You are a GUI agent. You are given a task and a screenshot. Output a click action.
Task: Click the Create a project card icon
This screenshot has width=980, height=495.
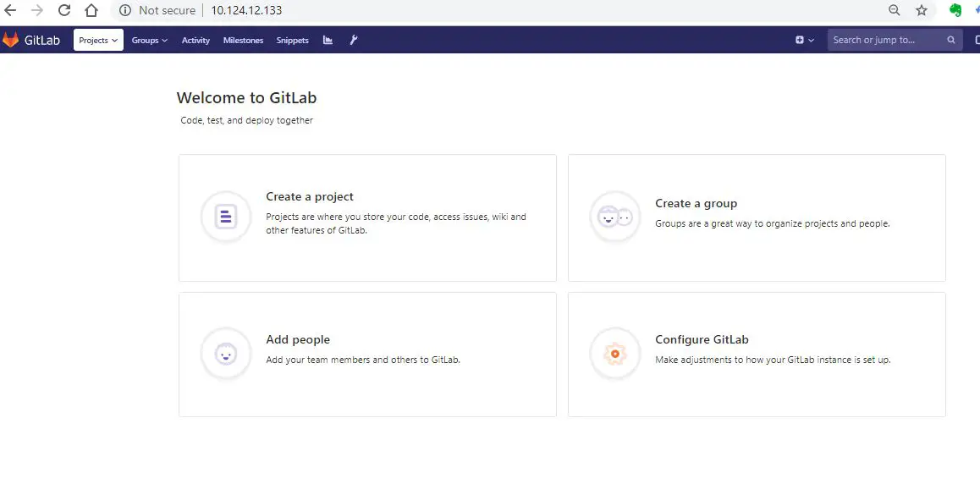(x=225, y=217)
